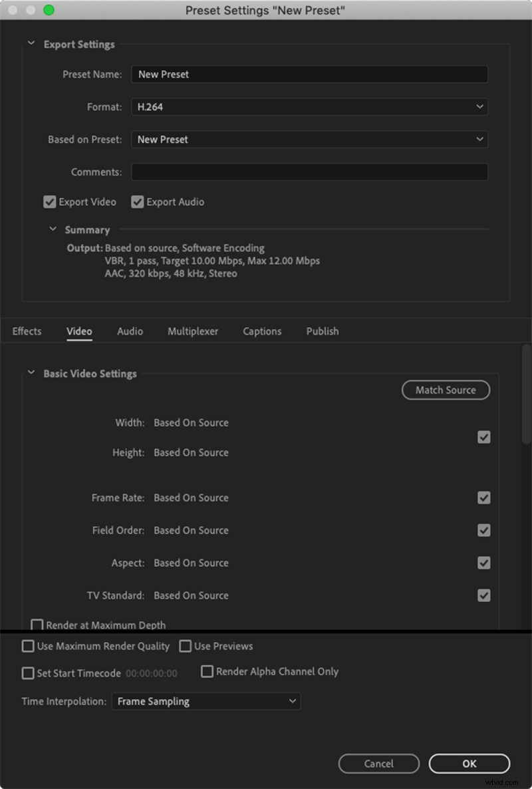Open the Multiplexer tab
This screenshot has height=789, width=532.
coord(193,331)
